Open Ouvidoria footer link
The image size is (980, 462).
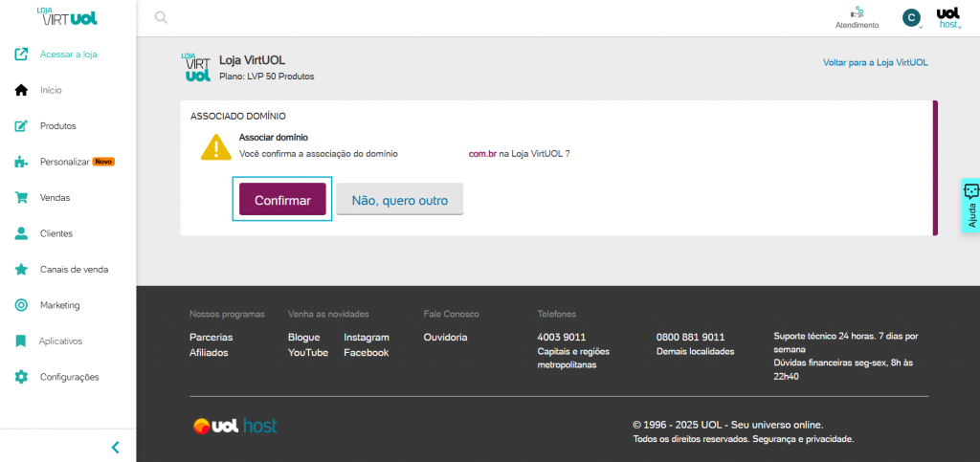point(446,337)
